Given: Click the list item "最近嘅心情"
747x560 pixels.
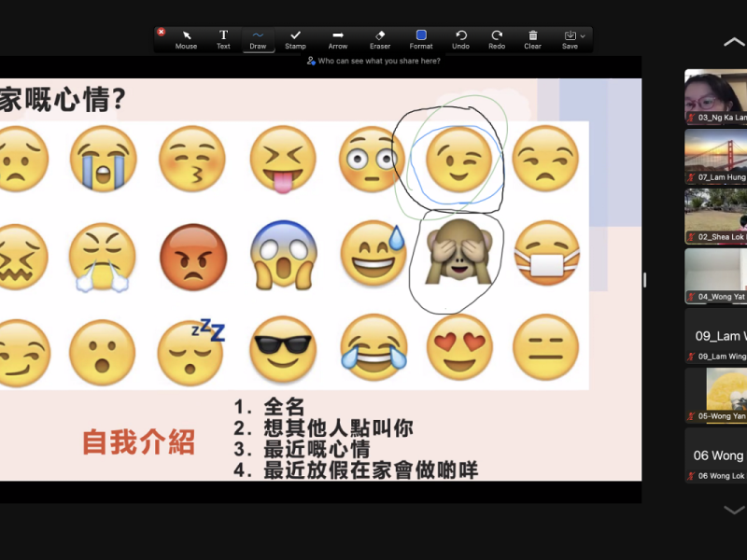Looking at the screenshot, I should pyautogui.click(x=317, y=449).
